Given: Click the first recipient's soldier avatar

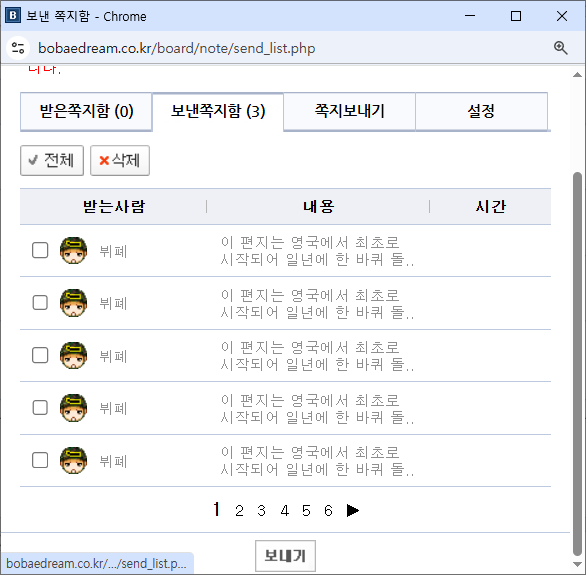Looking at the screenshot, I should point(73,250).
